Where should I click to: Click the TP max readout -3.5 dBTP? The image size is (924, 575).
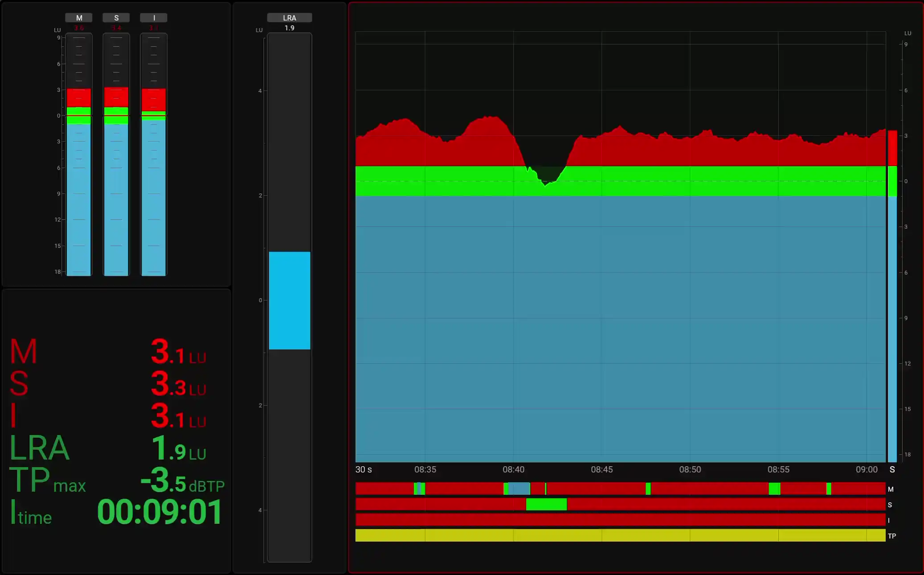[x=183, y=480]
